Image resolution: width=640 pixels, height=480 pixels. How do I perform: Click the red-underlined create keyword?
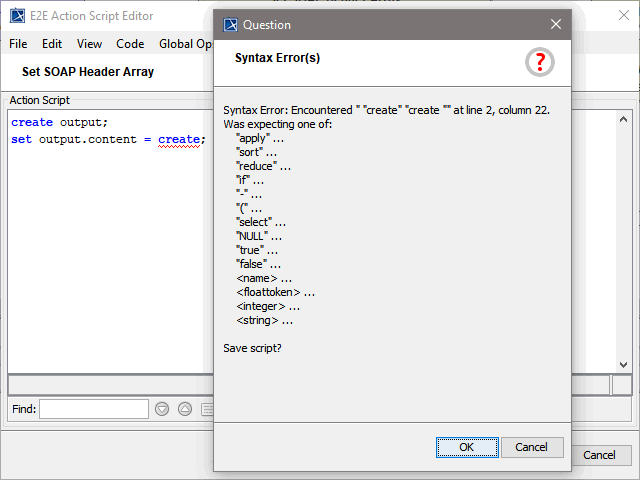pyautogui.click(x=180, y=139)
